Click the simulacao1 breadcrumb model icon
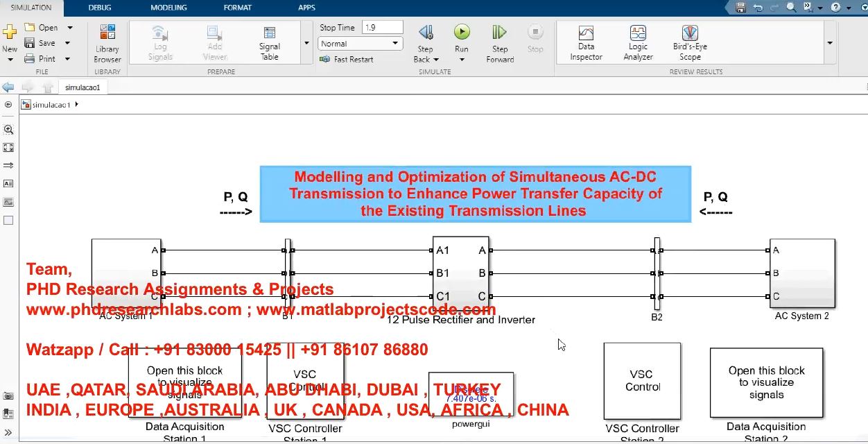 (26, 105)
